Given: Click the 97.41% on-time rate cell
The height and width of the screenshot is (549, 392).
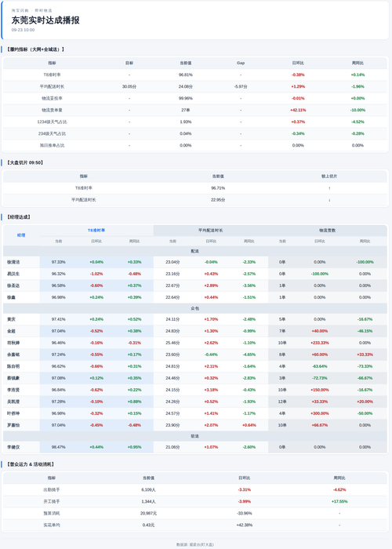Looking at the screenshot, I should 59,319.
